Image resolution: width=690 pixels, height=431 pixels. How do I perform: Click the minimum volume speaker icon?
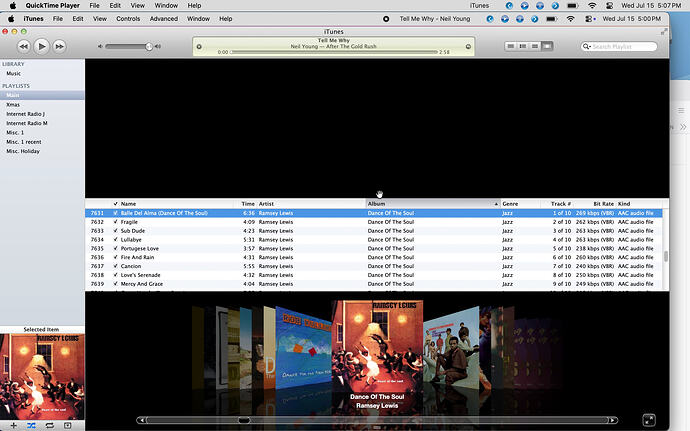(100, 46)
